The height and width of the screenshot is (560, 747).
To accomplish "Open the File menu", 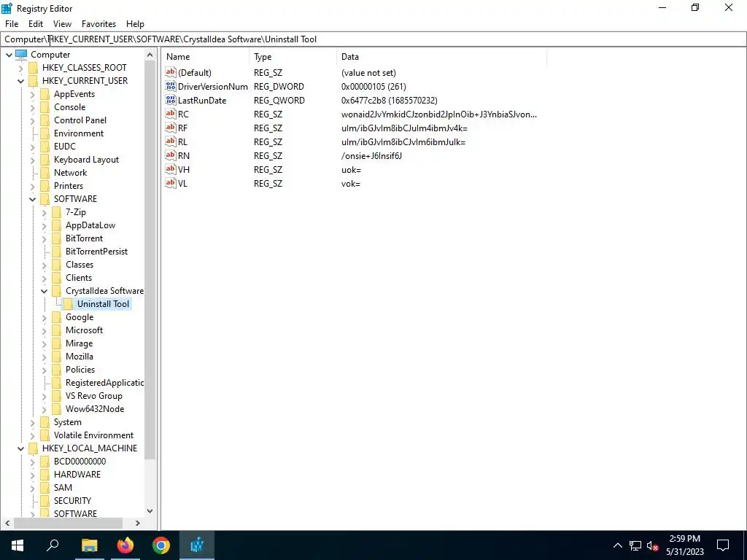I will [x=12, y=24].
